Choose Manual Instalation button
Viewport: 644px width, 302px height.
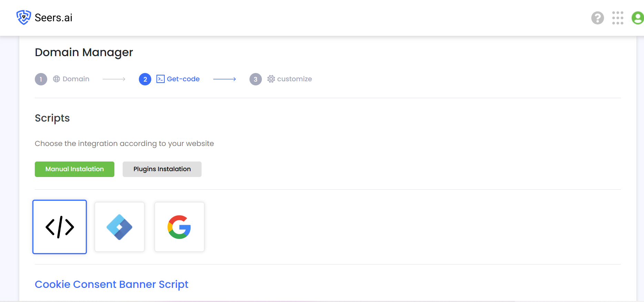pyautogui.click(x=74, y=169)
